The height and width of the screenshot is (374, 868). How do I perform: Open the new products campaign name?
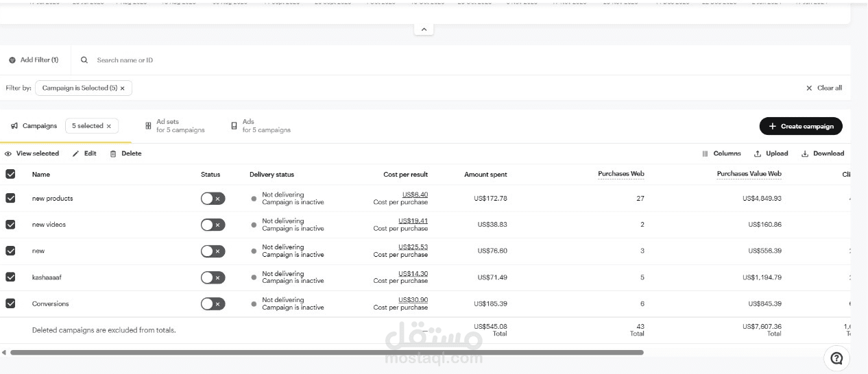click(x=52, y=199)
